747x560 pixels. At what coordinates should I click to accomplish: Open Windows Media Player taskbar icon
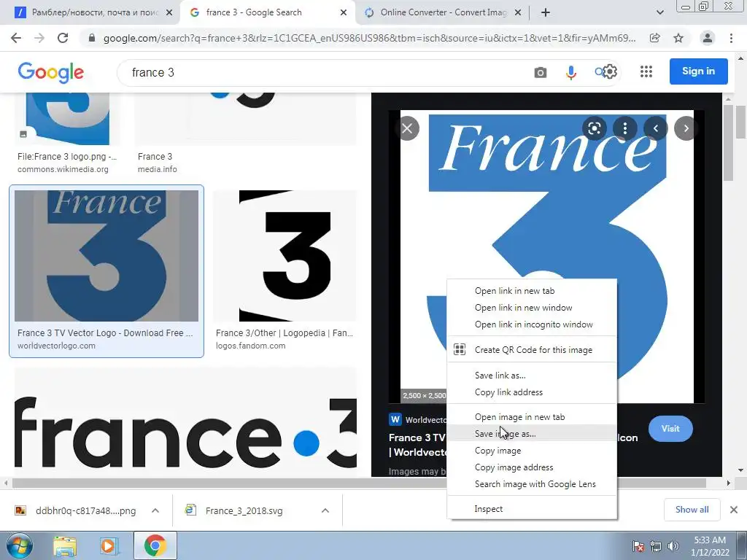pyautogui.click(x=108, y=545)
